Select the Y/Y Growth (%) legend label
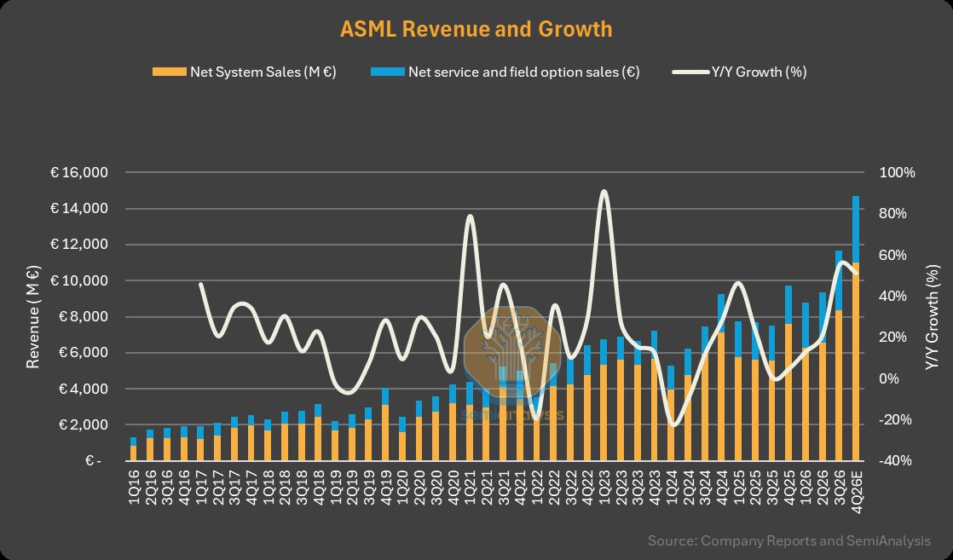 point(760,72)
